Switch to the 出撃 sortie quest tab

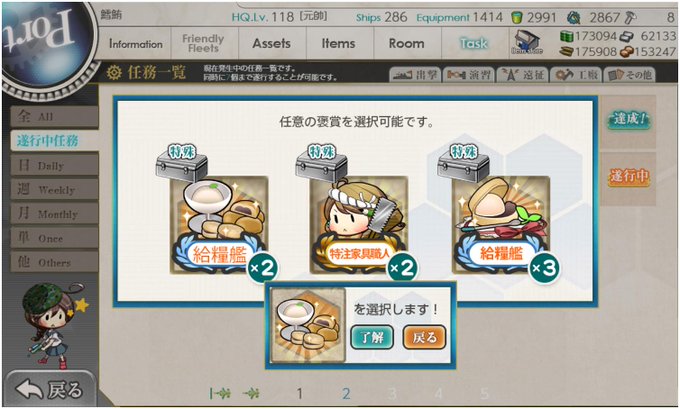tap(415, 75)
